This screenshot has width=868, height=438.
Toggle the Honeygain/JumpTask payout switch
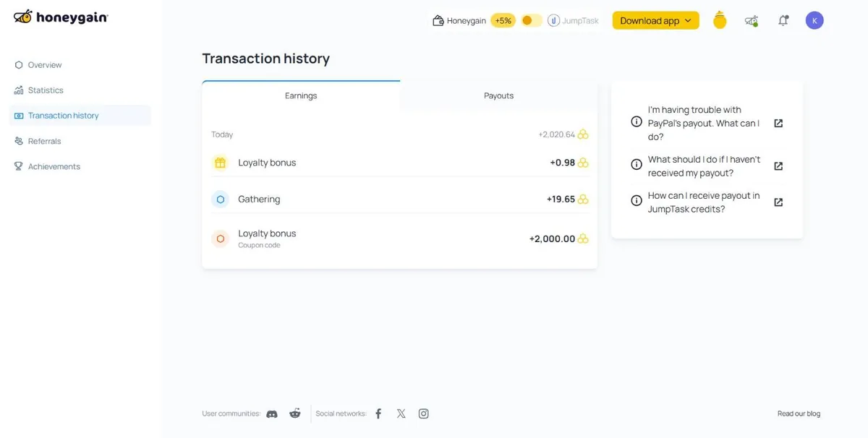click(532, 20)
